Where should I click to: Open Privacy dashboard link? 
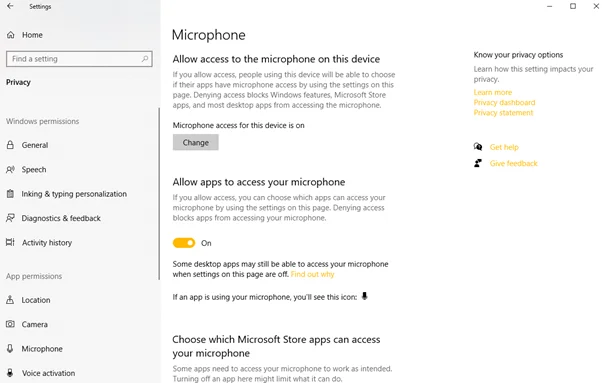[x=504, y=102]
